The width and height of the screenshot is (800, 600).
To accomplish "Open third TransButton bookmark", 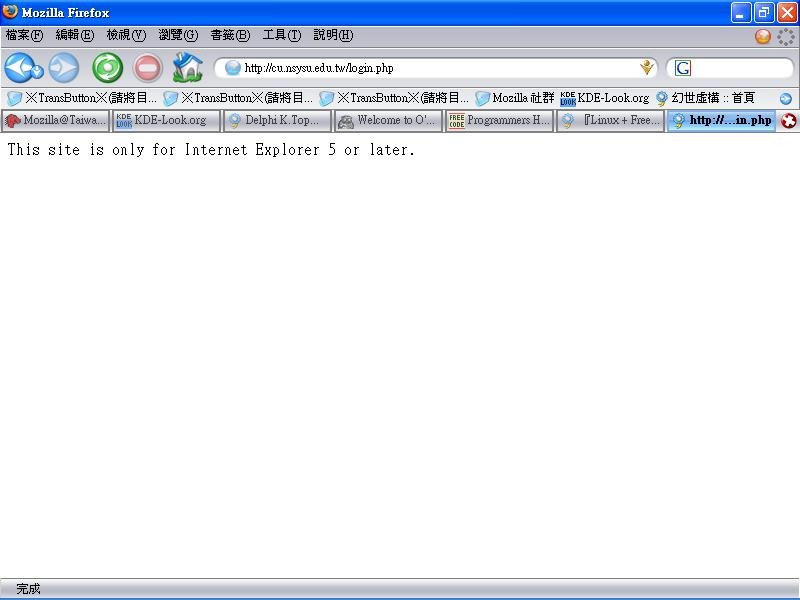I will pyautogui.click(x=393, y=97).
